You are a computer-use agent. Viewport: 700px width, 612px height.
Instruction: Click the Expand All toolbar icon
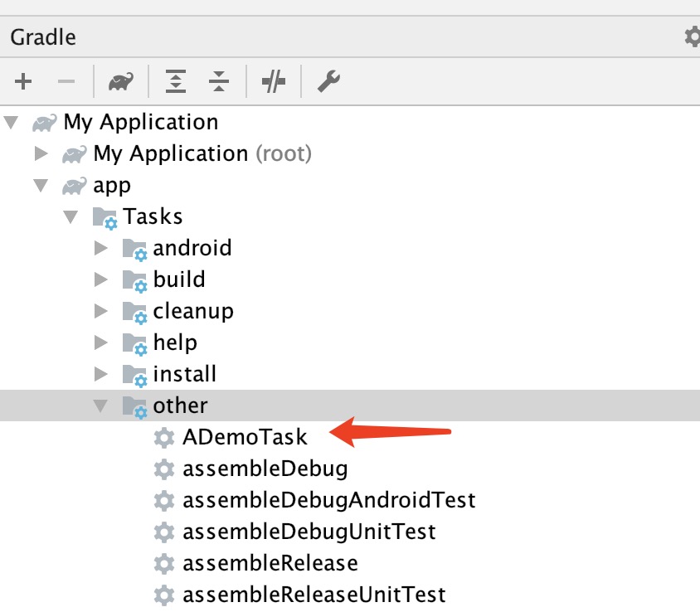[x=176, y=81]
